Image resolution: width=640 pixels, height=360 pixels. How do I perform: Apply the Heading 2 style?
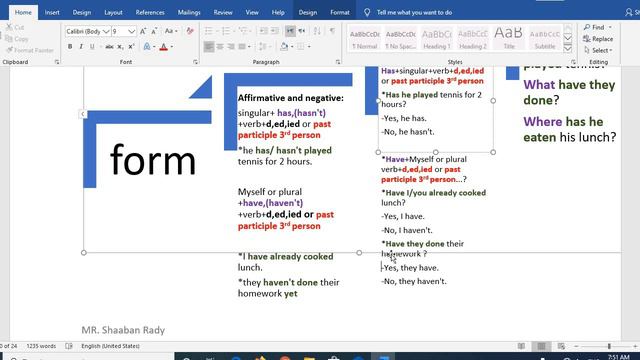click(473, 39)
